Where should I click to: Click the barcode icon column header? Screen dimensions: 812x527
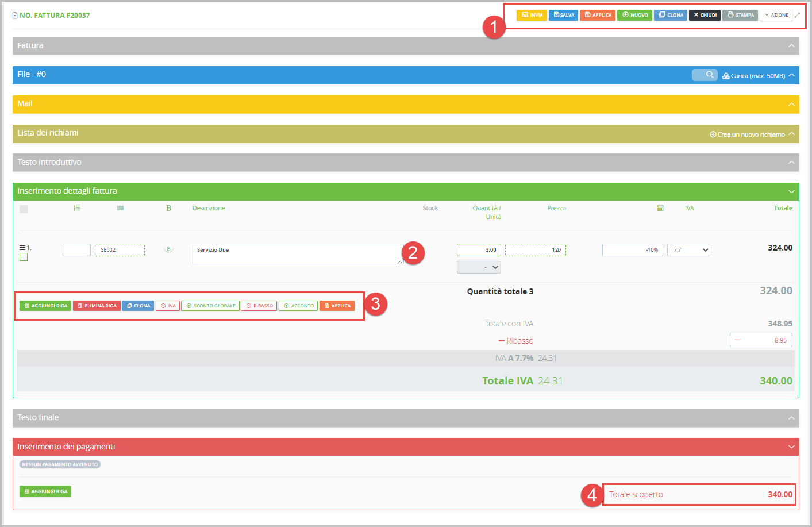click(x=120, y=208)
